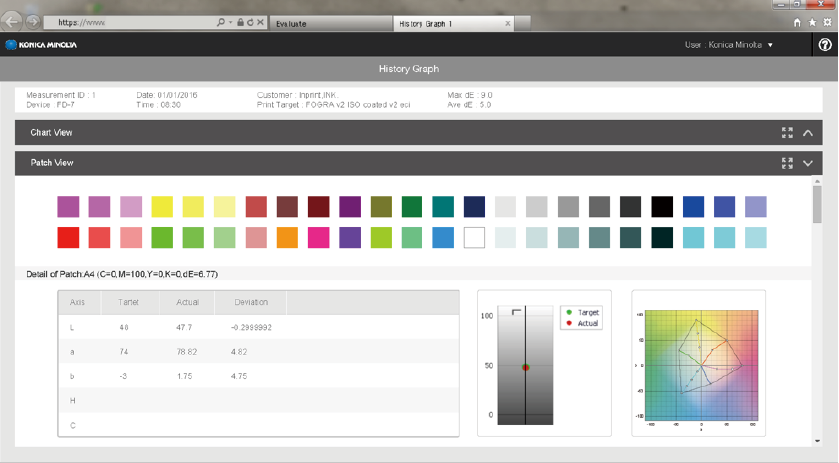Select the black color patch

(x=662, y=207)
